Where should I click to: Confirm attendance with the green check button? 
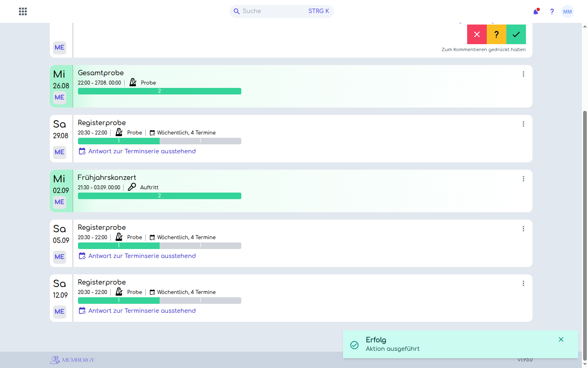click(516, 34)
